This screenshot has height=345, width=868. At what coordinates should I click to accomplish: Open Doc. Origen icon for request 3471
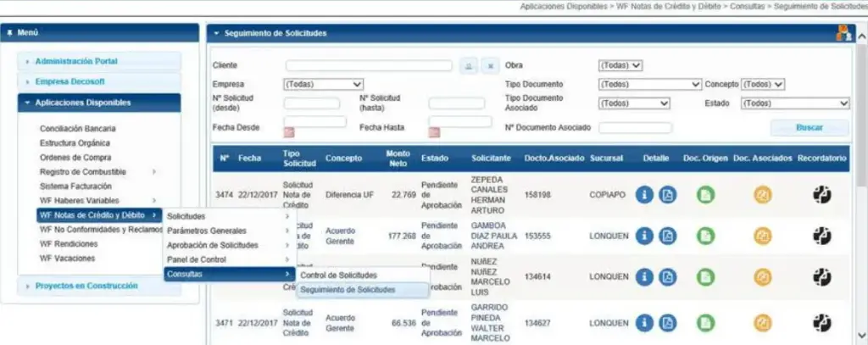pyautogui.click(x=705, y=322)
